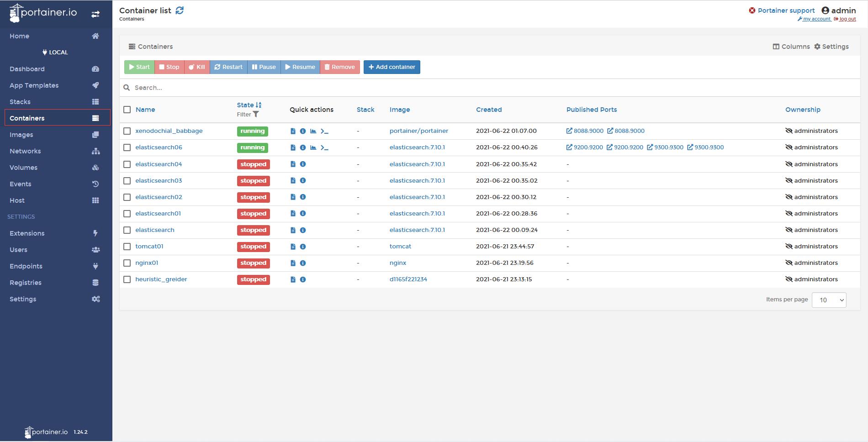Open inspect icon for nginx01
This screenshot has width=868, height=442.
click(x=302, y=263)
